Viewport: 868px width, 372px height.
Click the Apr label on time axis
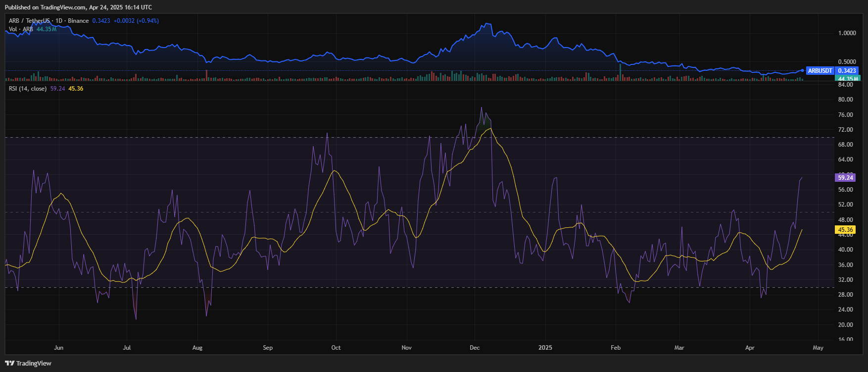click(x=750, y=348)
